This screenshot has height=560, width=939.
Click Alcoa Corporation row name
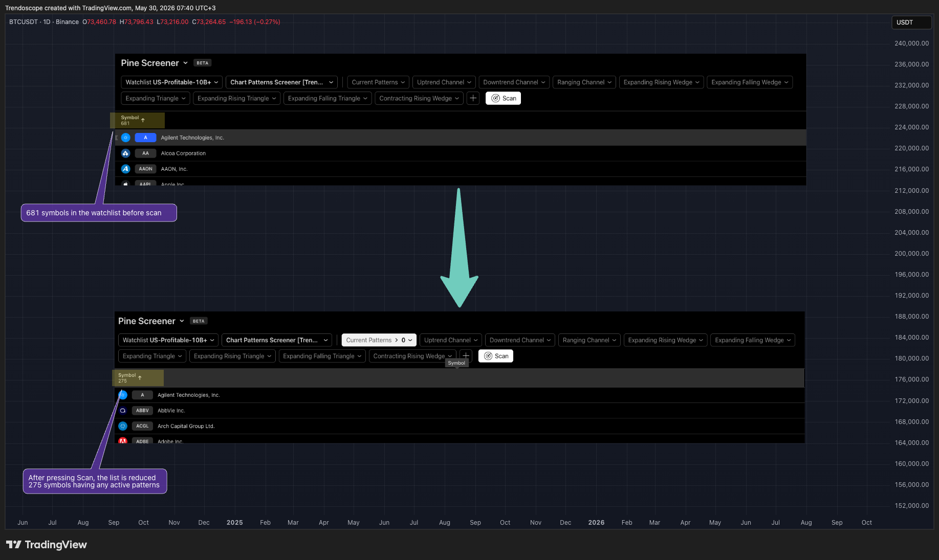183,153
